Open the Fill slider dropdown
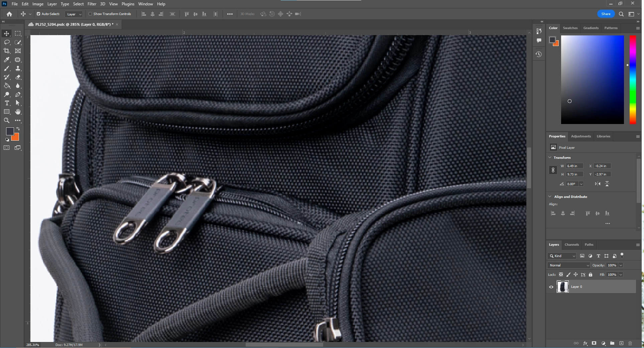Viewport: 644px width, 348px height. pos(621,275)
